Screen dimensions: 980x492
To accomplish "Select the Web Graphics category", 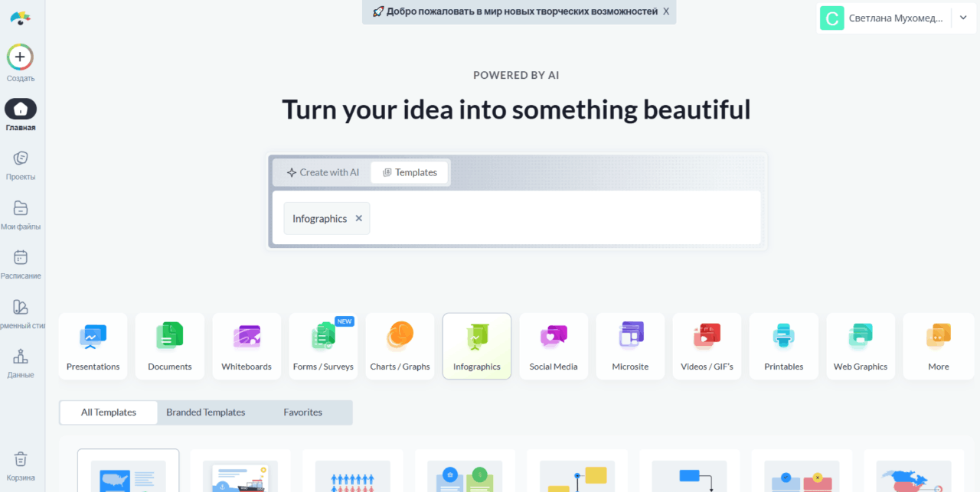I will pos(861,346).
